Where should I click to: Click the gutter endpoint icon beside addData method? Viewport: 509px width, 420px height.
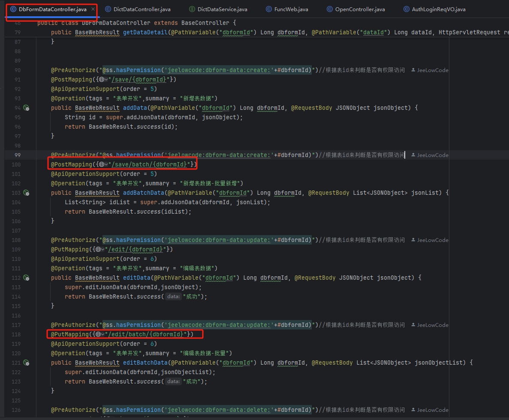coord(26,108)
